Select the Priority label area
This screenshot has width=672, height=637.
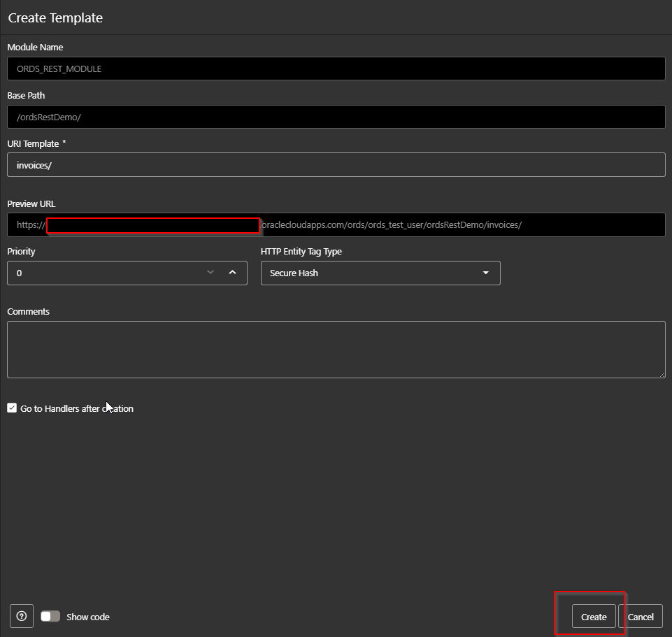click(x=20, y=251)
